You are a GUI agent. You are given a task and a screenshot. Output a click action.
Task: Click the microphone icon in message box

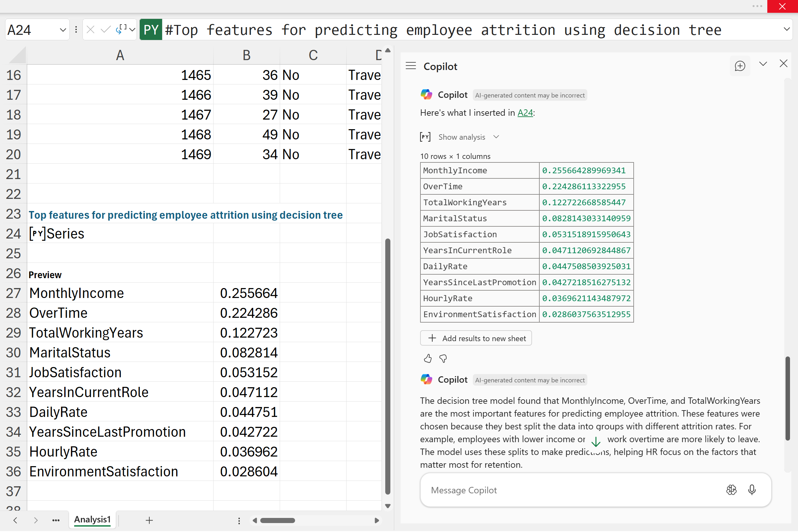pyautogui.click(x=752, y=490)
